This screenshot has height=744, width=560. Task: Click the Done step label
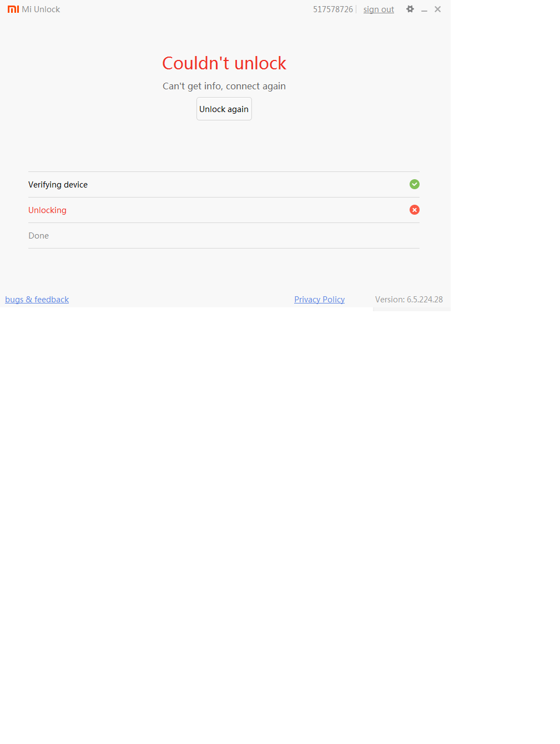pos(38,236)
